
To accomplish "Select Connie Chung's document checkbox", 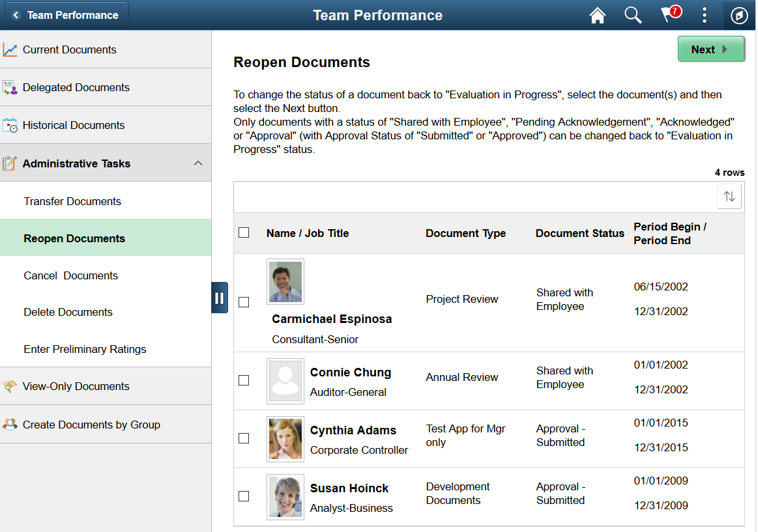I will click(x=244, y=380).
